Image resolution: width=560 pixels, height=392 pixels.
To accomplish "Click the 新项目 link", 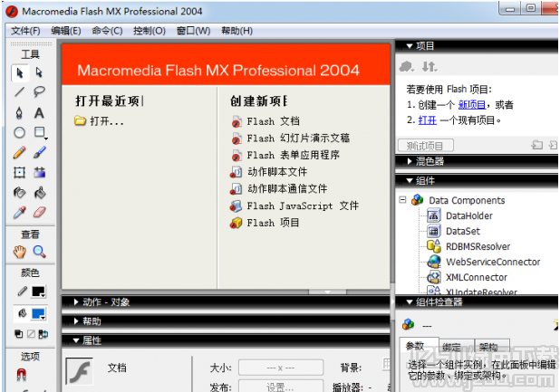I will click(472, 105).
